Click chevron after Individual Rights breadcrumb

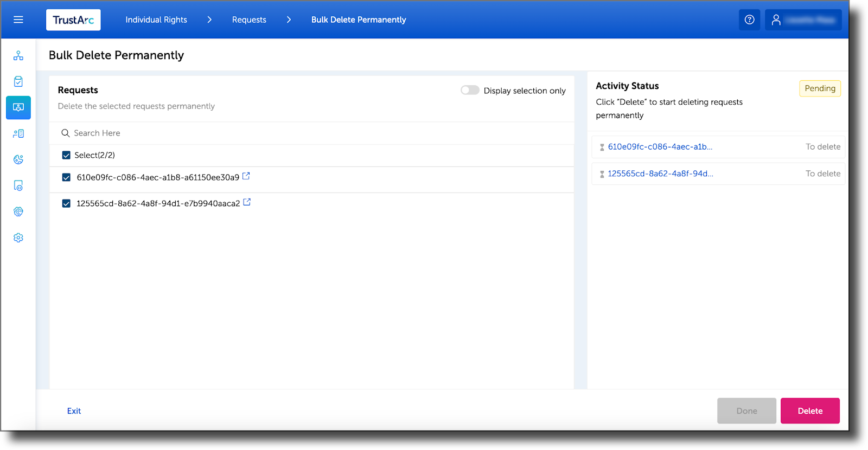click(x=209, y=20)
